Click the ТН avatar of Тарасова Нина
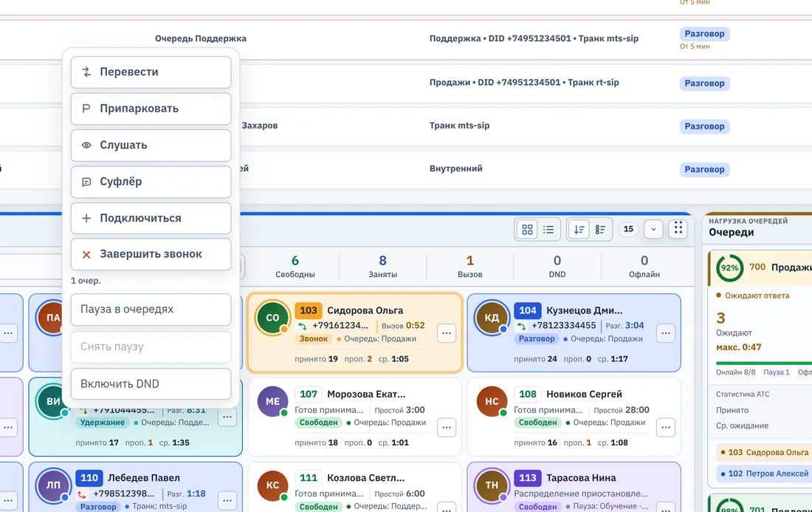 (x=492, y=485)
